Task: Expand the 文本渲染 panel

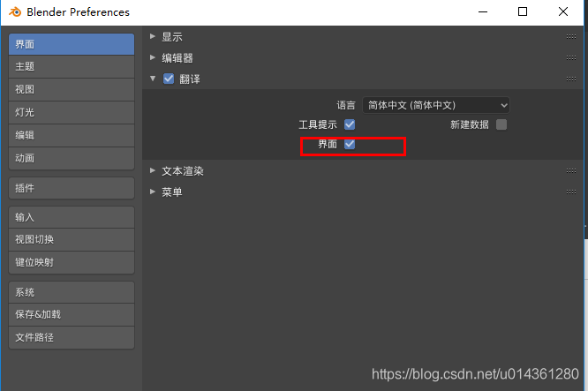Action: tap(153, 170)
